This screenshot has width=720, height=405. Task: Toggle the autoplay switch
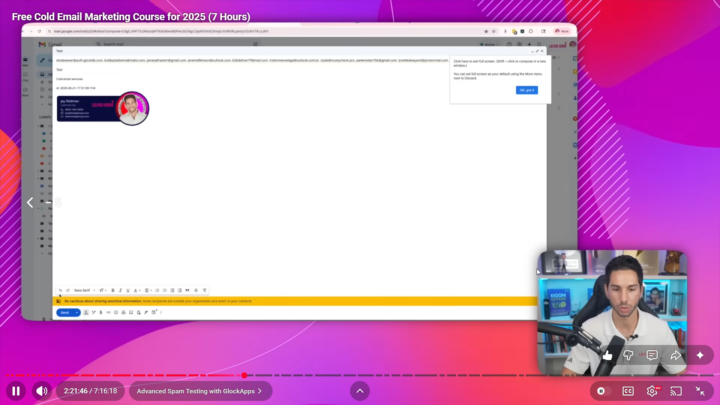(x=602, y=391)
